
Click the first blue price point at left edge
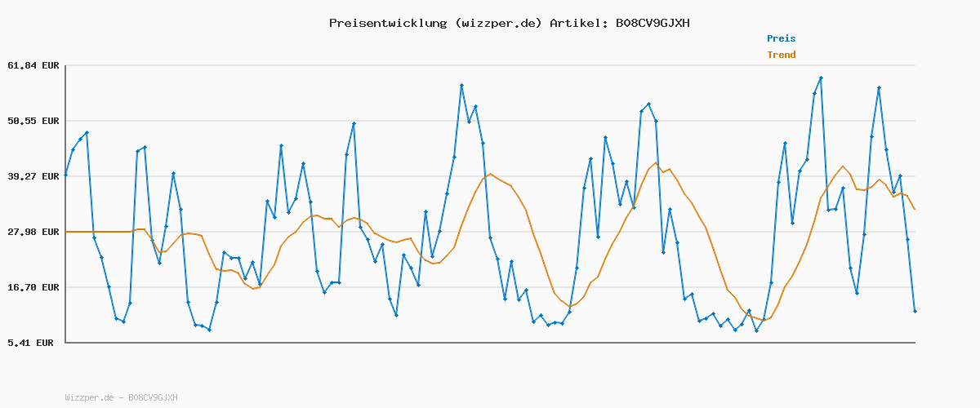point(66,175)
